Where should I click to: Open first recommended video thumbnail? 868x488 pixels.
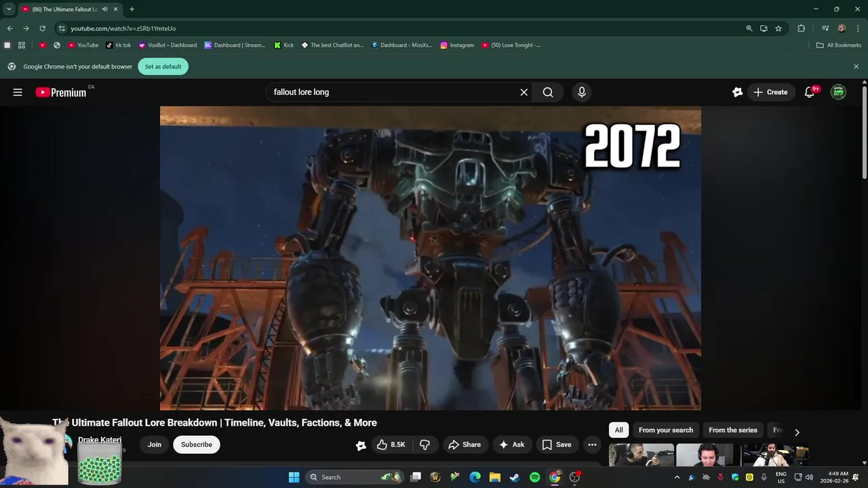coord(642,455)
